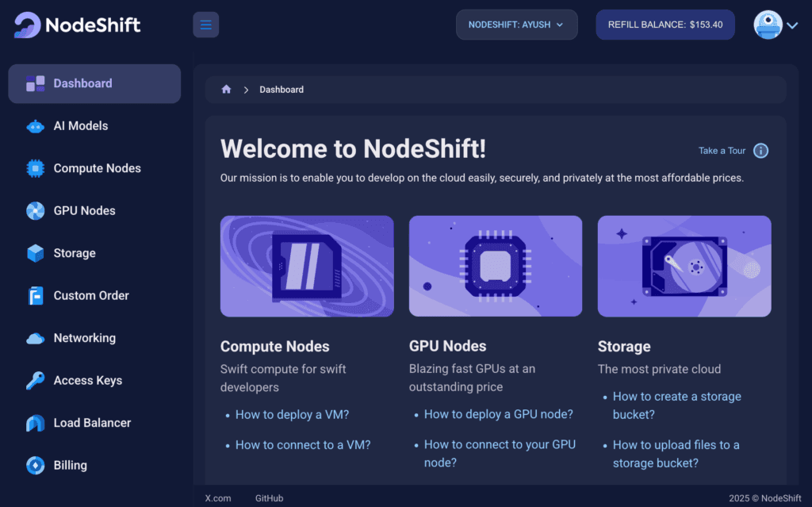Viewport: 812px width, 507px height.
Task: Click the Storage card heading
Action: (624, 346)
